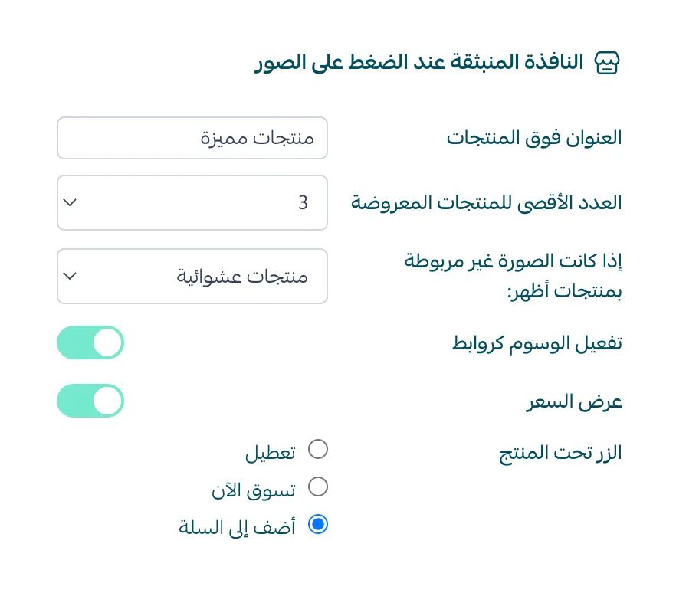Disable the 'تفعيل الوسوم كروابط' toggle switch
The width and height of the screenshot is (676, 616).
click(90, 342)
